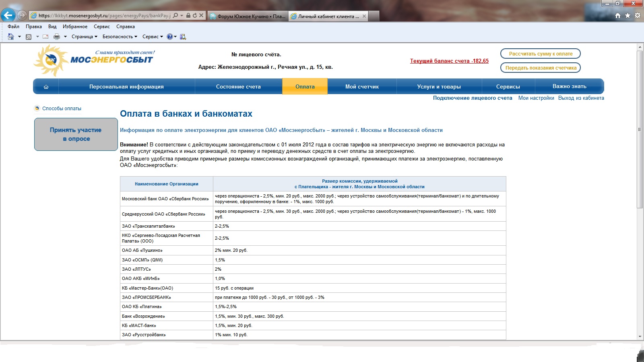Image resolution: width=644 pixels, height=362 pixels.
Task: Close the 'Личный кабинет клиента' tab
Action: (364, 16)
